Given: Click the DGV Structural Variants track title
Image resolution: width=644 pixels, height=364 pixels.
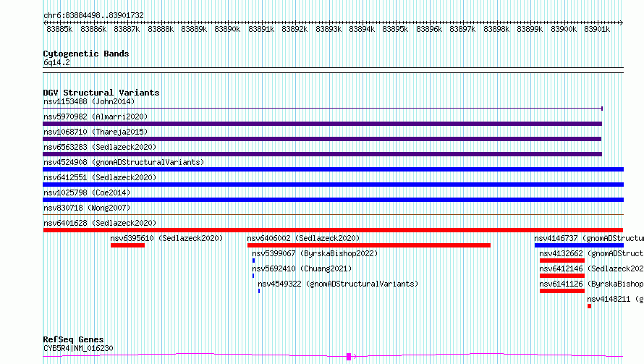Looking at the screenshot, I should coord(101,93).
